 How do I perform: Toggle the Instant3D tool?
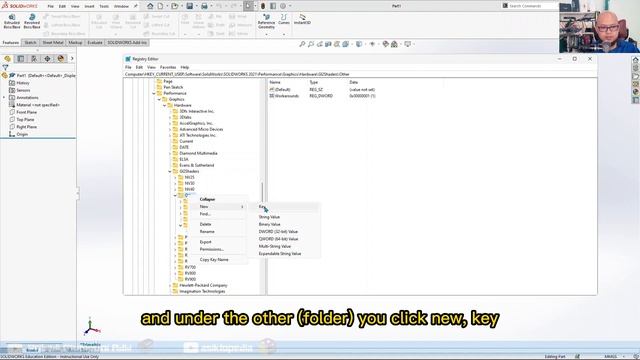pos(302,19)
